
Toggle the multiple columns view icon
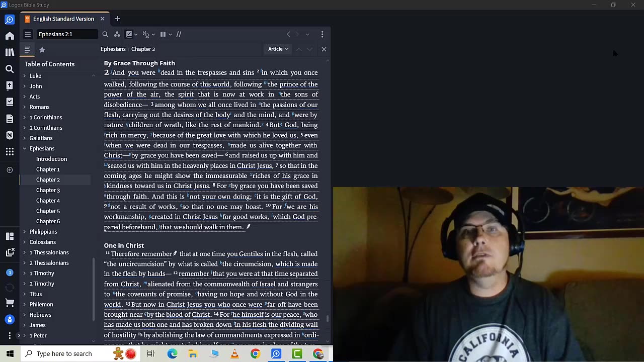163,34
